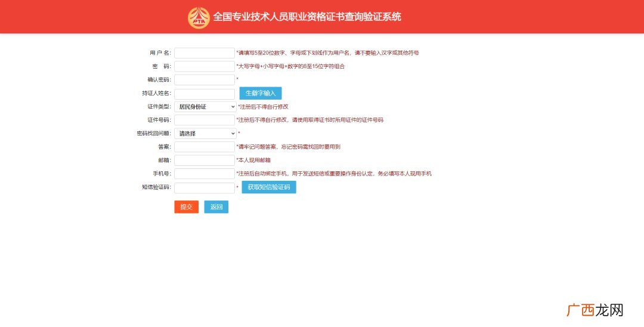Click the 证件号码 input field
The width and height of the screenshot is (644, 327).
pyautogui.click(x=205, y=120)
